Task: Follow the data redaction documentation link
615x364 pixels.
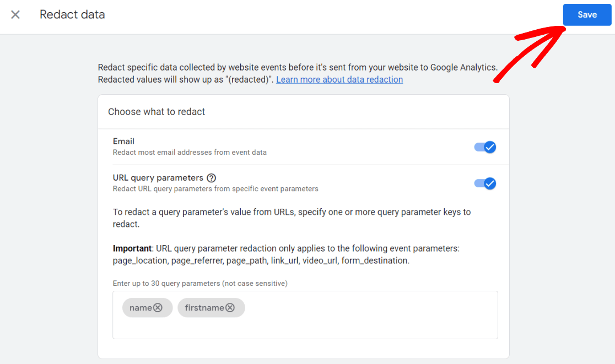Action: 339,79
